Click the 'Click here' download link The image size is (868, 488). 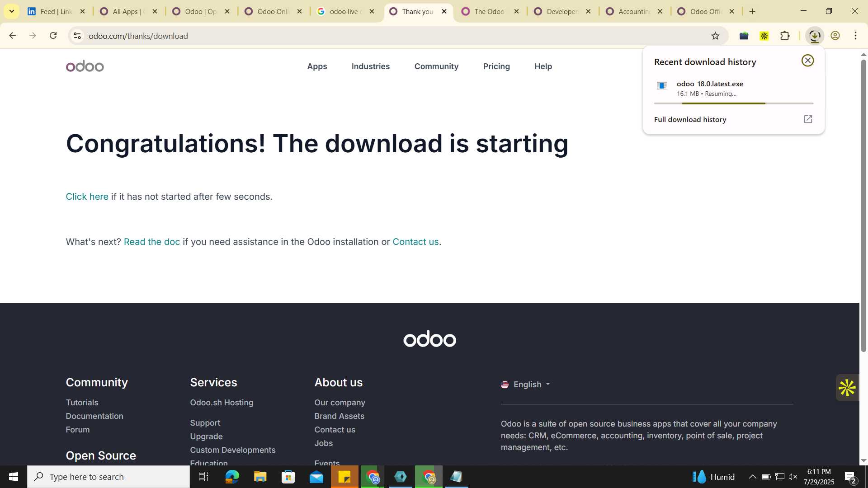[87, 197]
